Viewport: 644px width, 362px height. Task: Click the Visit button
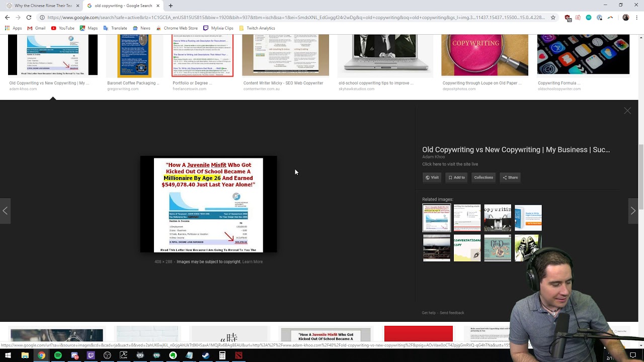tap(432, 177)
